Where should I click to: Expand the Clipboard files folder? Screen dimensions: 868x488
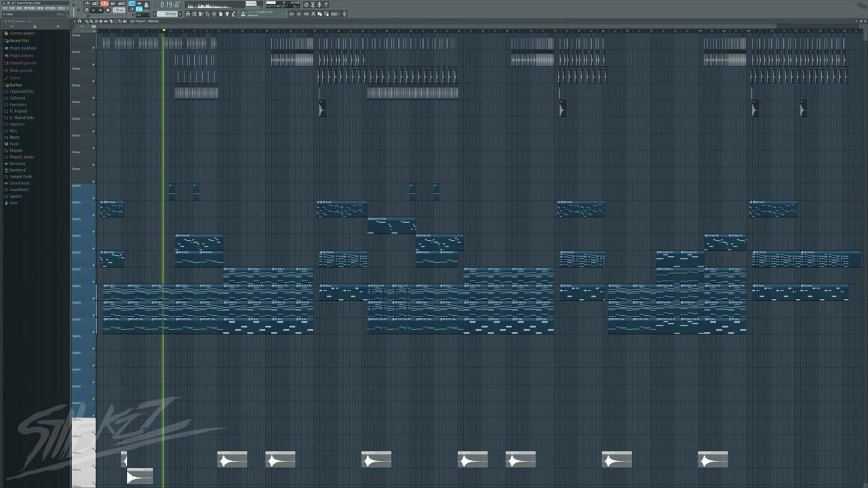tap(21, 91)
